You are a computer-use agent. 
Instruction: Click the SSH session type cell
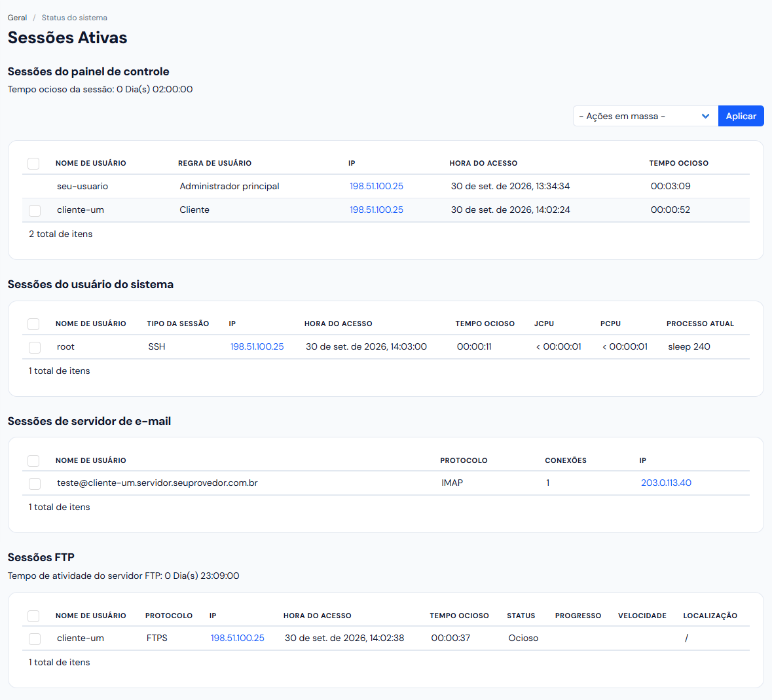click(x=156, y=346)
